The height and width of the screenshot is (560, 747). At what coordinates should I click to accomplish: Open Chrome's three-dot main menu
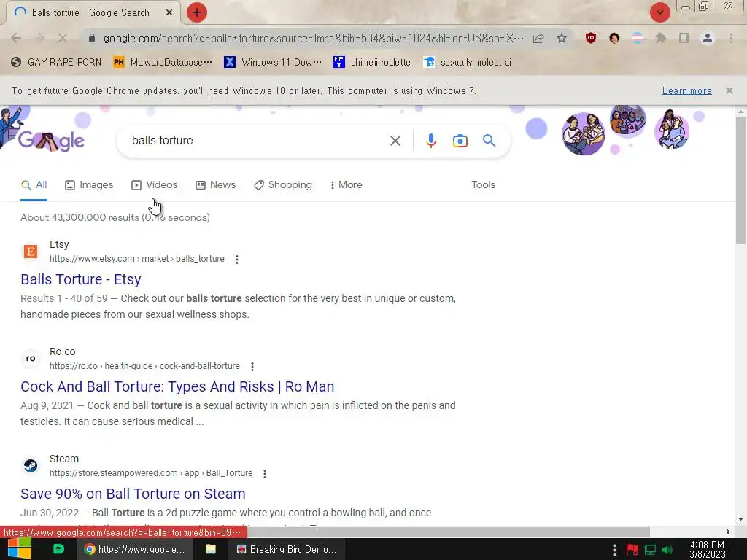click(731, 38)
